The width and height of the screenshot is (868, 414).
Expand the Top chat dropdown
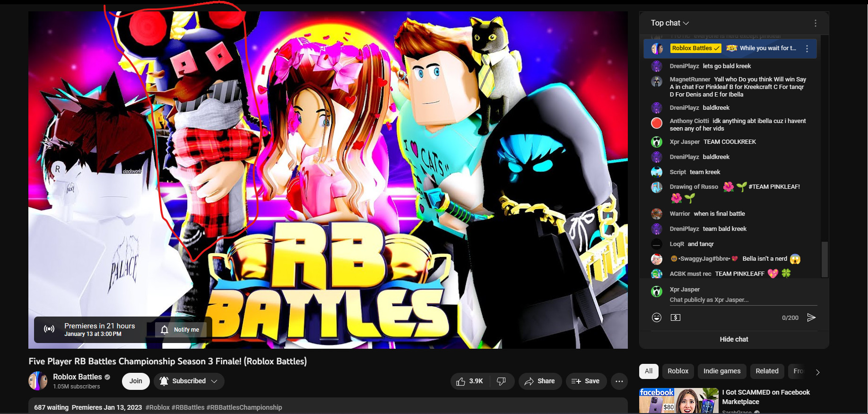click(670, 23)
